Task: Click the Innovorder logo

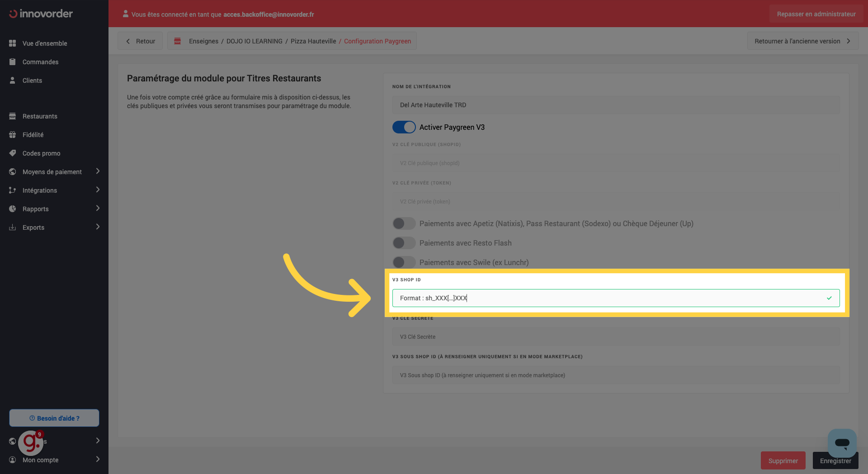Action: point(41,14)
